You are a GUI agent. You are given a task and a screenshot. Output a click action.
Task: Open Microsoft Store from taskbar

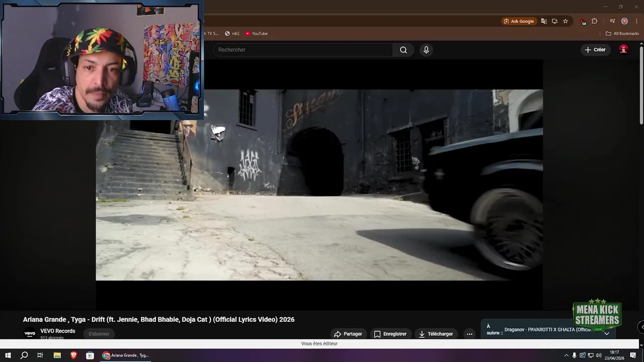[x=90, y=355]
